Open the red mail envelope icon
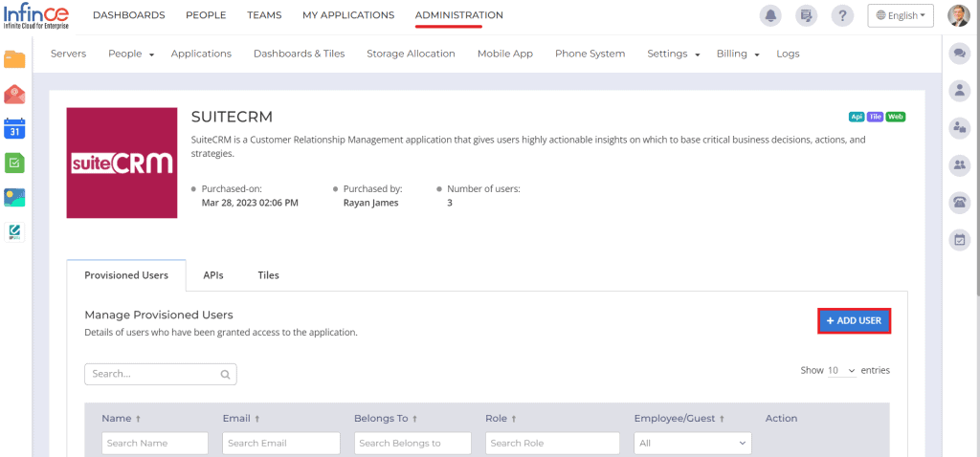 [14, 94]
